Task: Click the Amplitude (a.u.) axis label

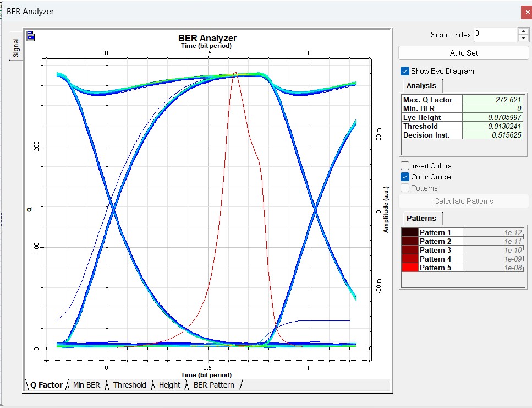Action: click(386, 209)
